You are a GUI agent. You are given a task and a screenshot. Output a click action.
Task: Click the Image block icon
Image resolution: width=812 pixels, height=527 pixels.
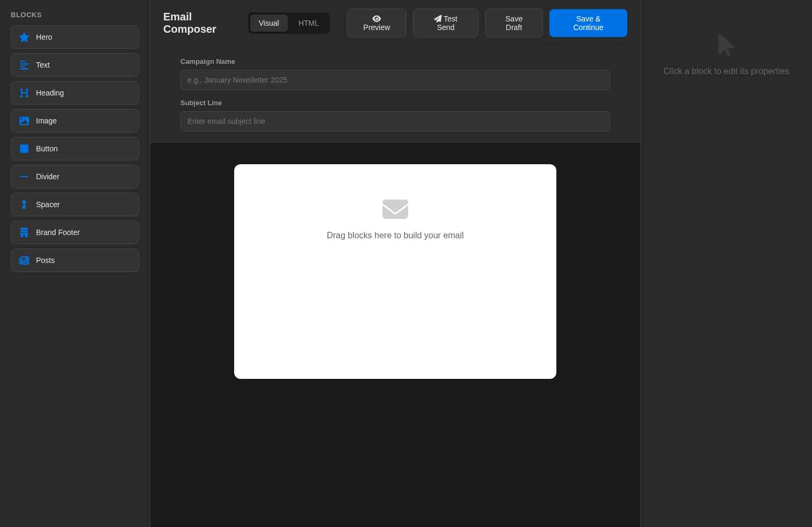coord(24,121)
